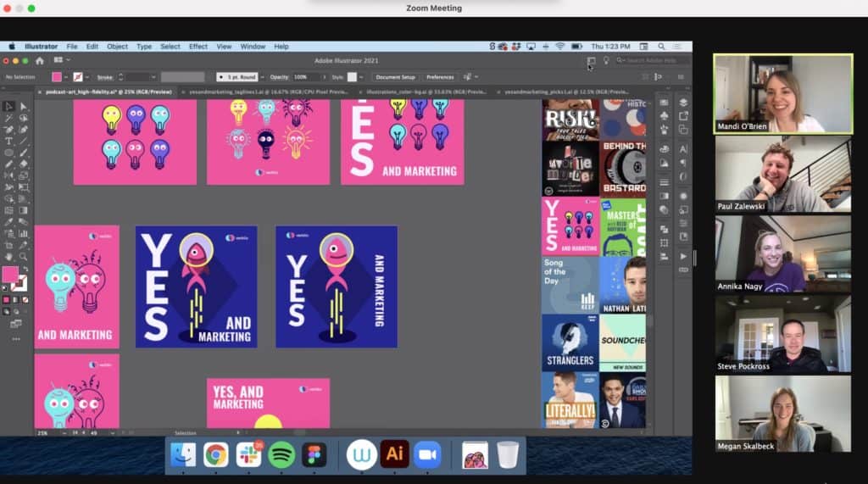Launch Spotify from the Dock
The height and width of the screenshot is (484, 868).
(x=281, y=455)
